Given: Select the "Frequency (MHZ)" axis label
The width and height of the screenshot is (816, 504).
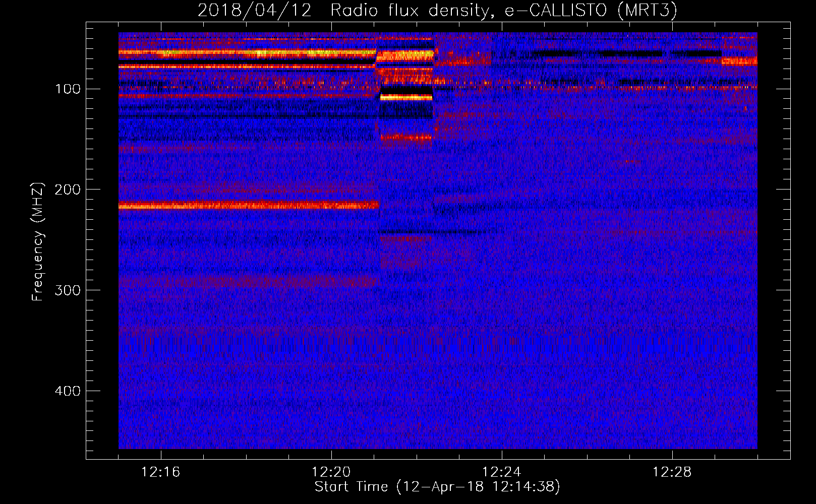Looking at the screenshot, I should point(38,241).
